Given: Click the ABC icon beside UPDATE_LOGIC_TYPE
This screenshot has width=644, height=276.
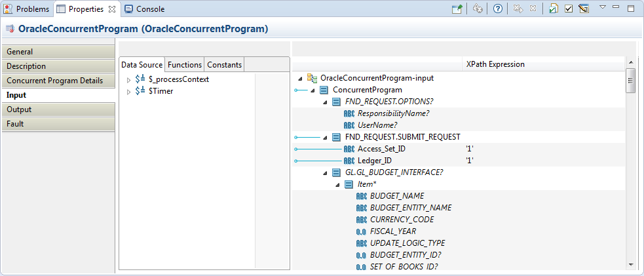Looking at the screenshot, I should tap(361, 244).
